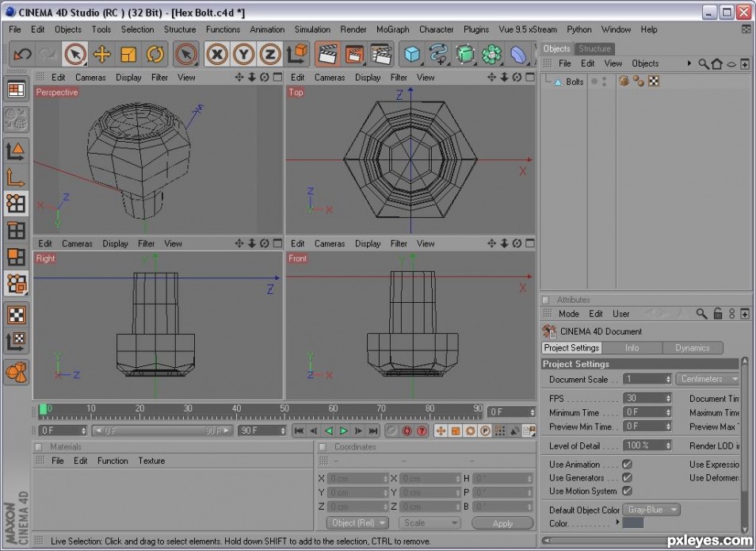Open spline objects tool icon
756x551 pixels.
(x=438, y=54)
